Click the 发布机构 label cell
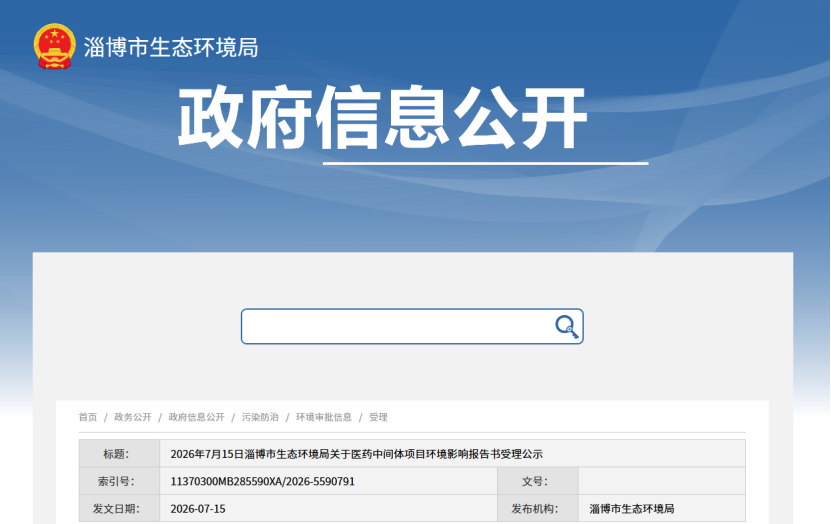The image size is (831, 524). click(x=538, y=509)
